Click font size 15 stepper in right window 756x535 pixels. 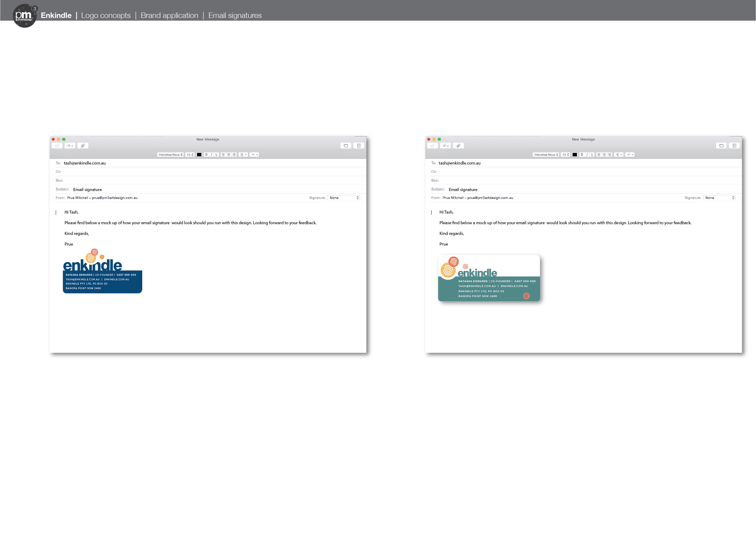click(565, 154)
